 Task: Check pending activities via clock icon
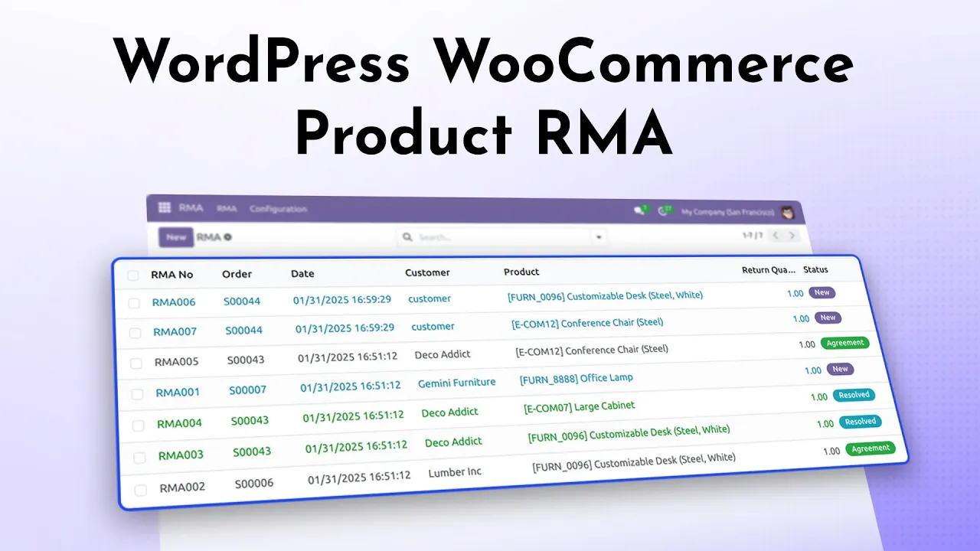pos(663,210)
